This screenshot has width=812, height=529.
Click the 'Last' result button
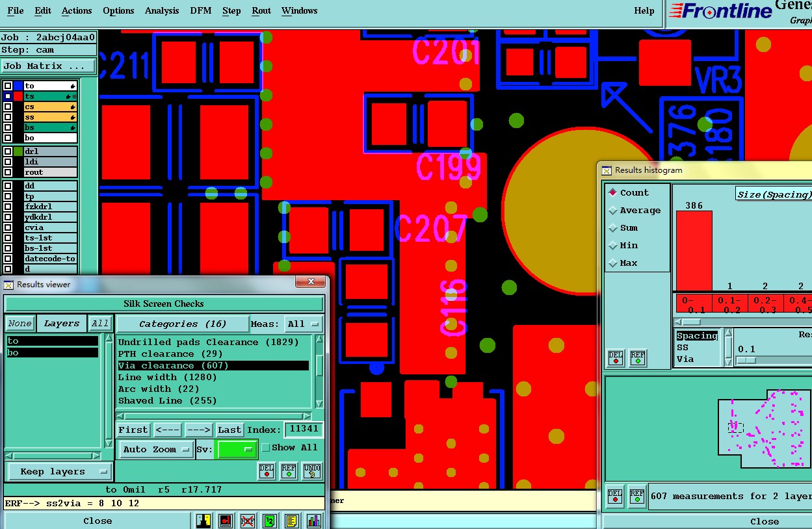tap(229, 430)
